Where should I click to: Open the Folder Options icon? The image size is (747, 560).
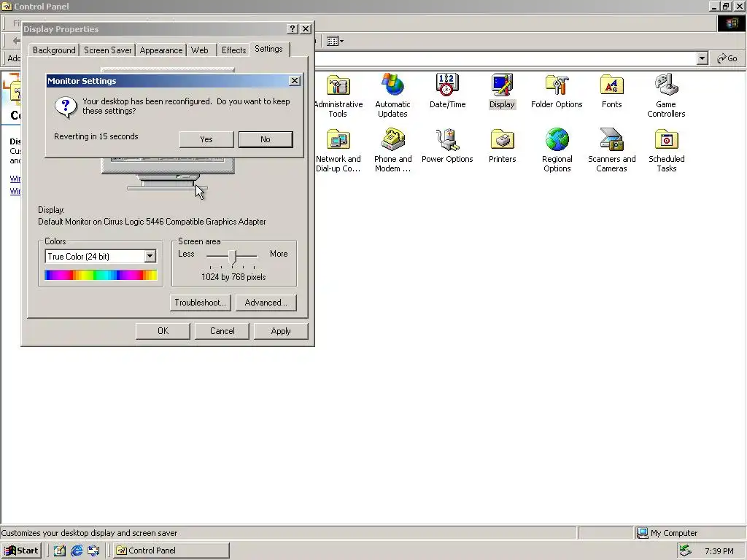point(557,90)
